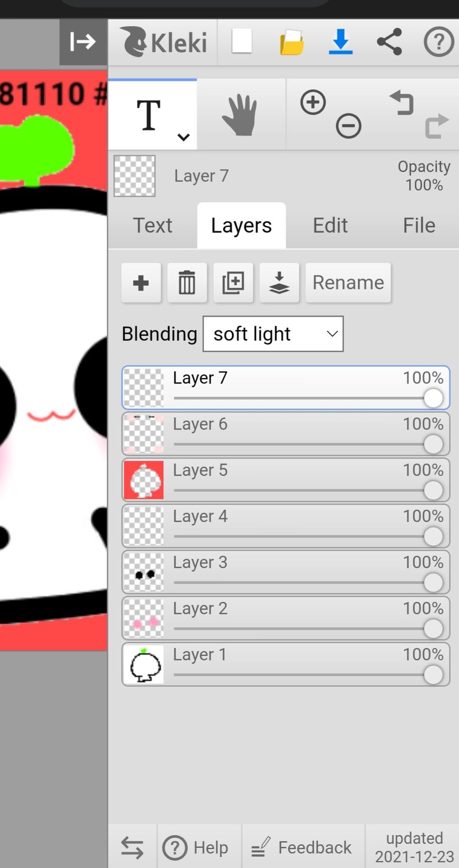The height and width of the screenshot is (868, 459).
Task: Click the Rename layer button
Action: click(x=348, y=283)
